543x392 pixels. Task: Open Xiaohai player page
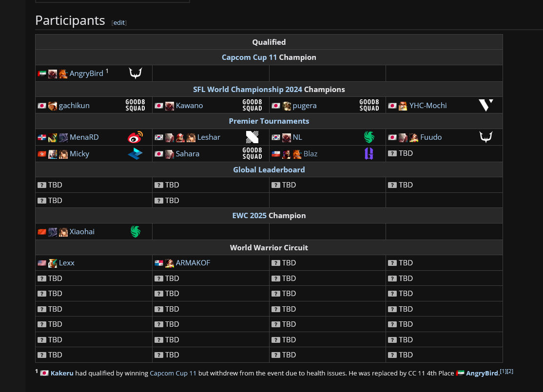(x=82, y=231)
